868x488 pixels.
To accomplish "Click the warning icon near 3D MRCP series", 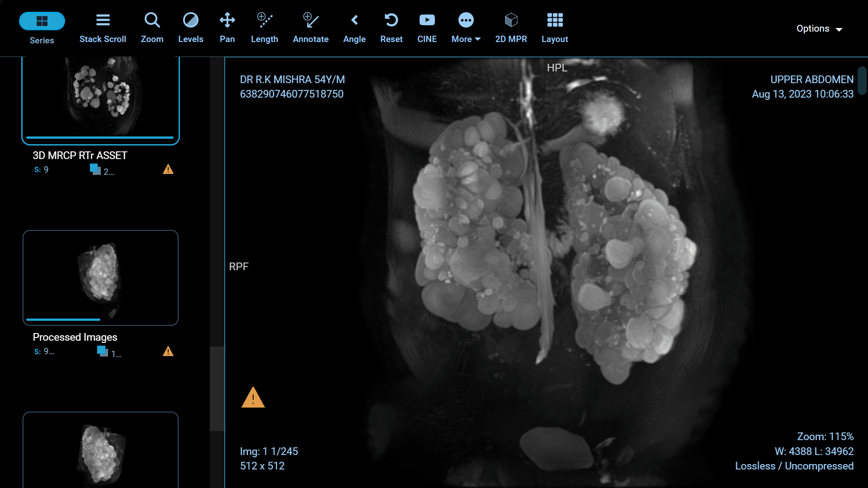I will [x=168, y=169].
